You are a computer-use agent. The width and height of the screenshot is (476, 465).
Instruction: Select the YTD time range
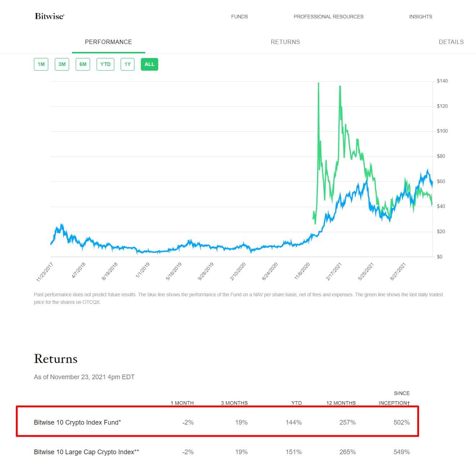(x=105, y=64)
